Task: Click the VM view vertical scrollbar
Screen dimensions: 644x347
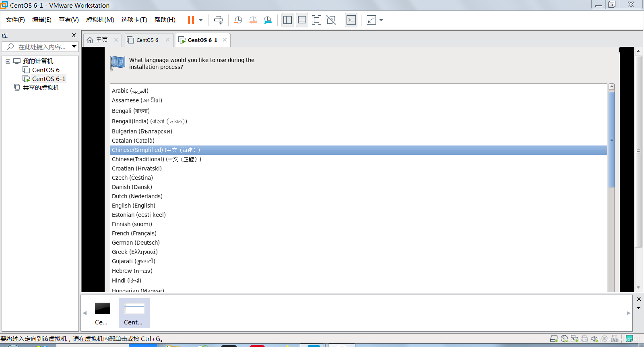Action: coord(638,152)
